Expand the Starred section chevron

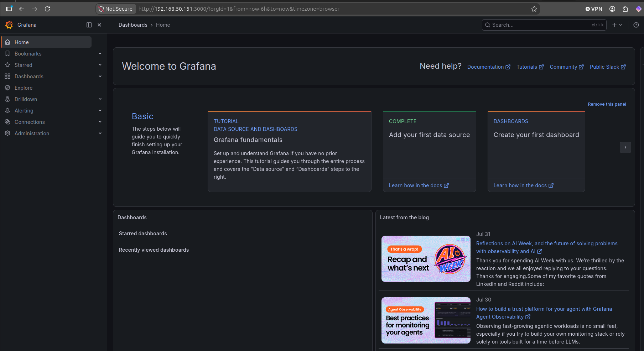100,65
